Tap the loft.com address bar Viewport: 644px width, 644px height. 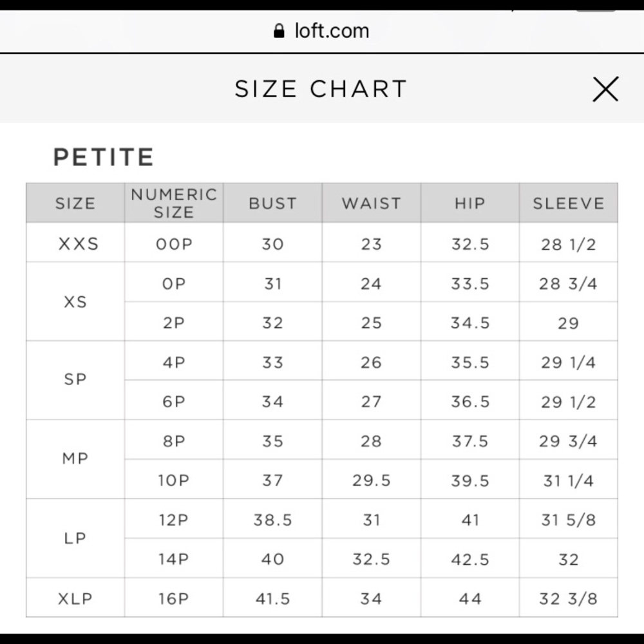click(x=322, y=31)
